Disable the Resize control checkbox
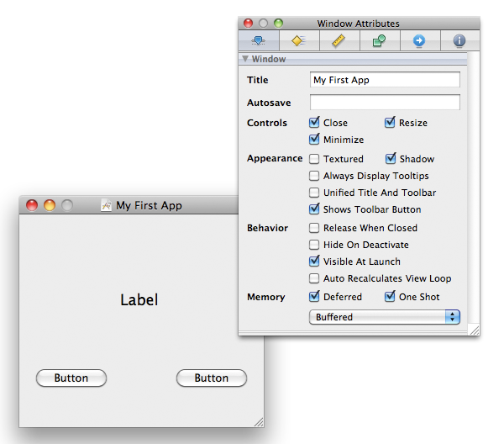The image size is (504, 444). [390, 123]
